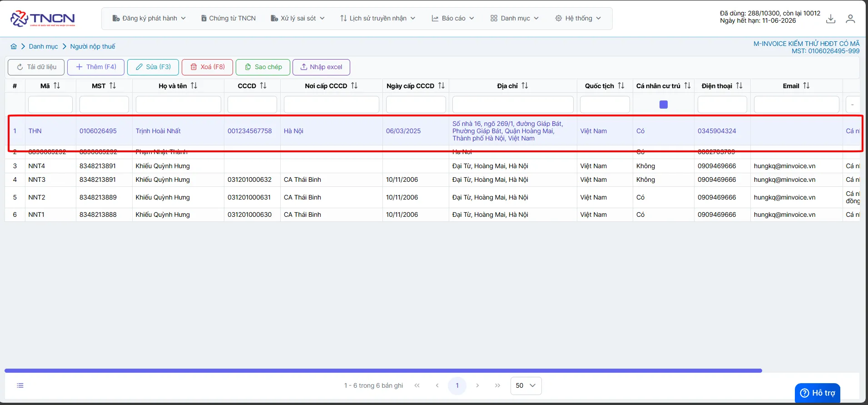Go to the last page double-arrow
868x405 pixels.
click(x=497, y=385)
